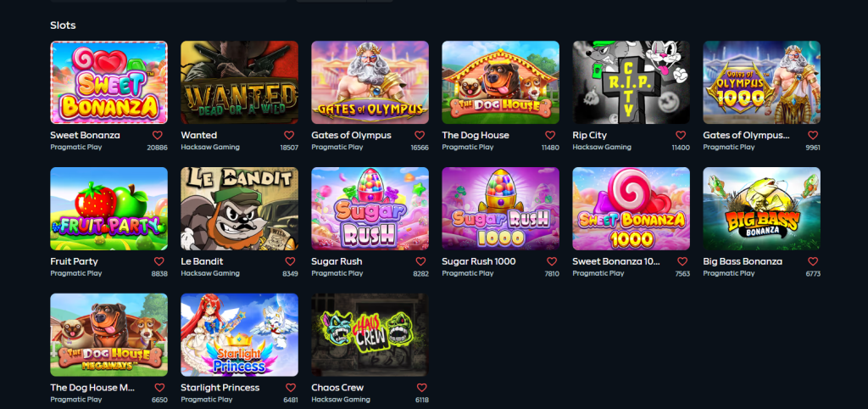Click The Dog House Megaways thumbnail
868x409 pixels.
coord(109,334)
